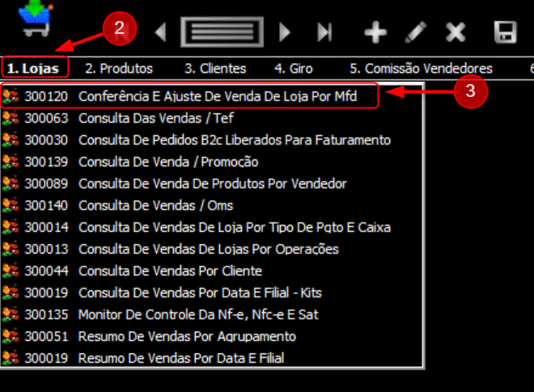Click the plus add-new icon
Viewport: 534px width, 392px height.
coord(375,32)
